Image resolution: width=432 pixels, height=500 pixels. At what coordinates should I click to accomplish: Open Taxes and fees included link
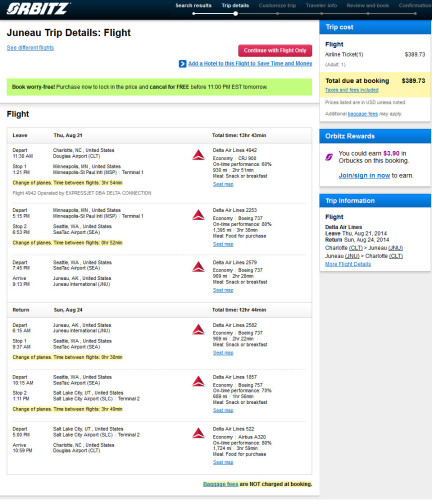(352, 90)
